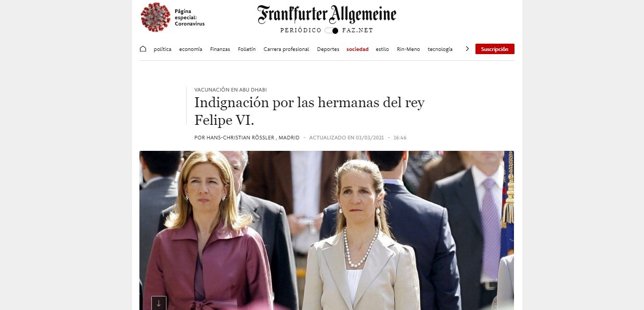Screen dimensions: 644x310
Task: Open author Hans-Christian Rössler link
Action: (x=247, y=138)
